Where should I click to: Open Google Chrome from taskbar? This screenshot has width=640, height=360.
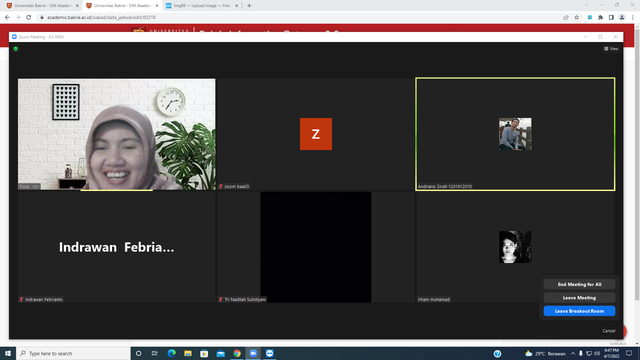237,353
